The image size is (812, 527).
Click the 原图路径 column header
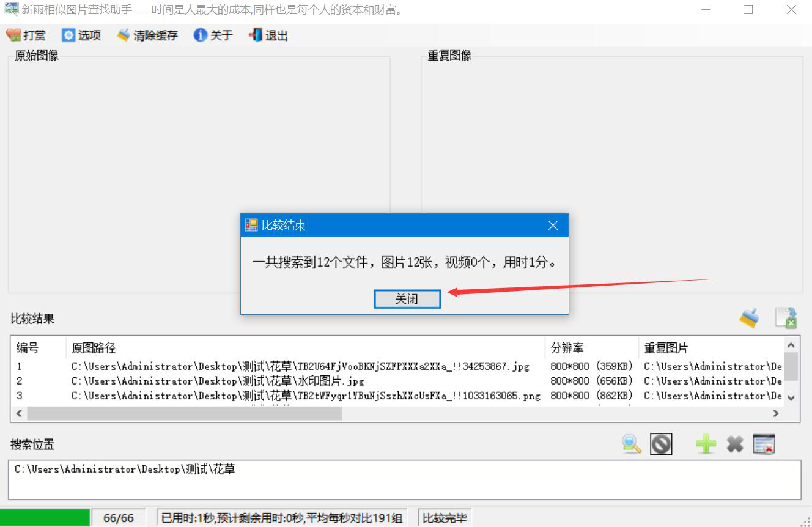pos(306,348)
